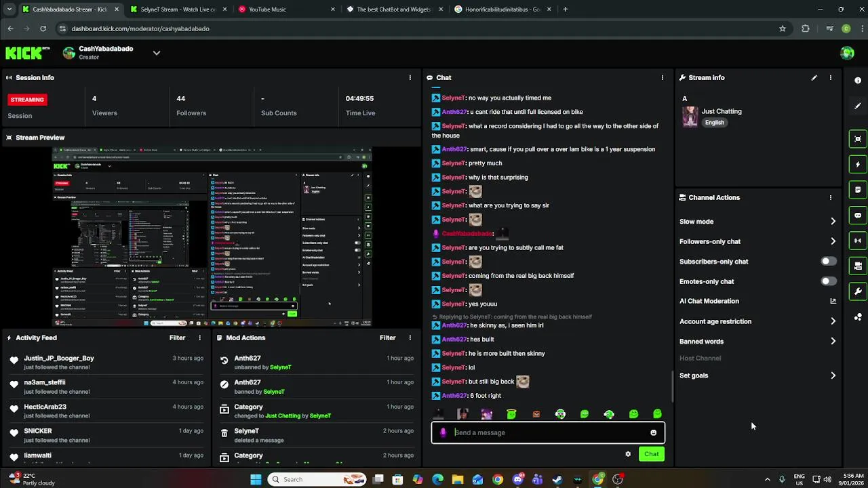Click HecticArab23 in Activity Feed
868x488 pixels.
(45, 407)
